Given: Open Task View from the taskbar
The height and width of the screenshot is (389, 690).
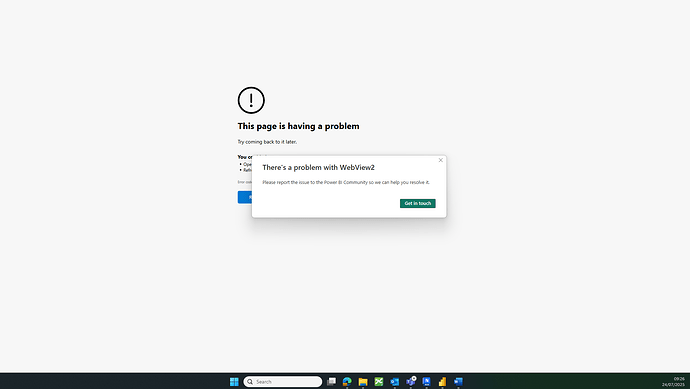Looking at the screenshot, I should (331, 382).
